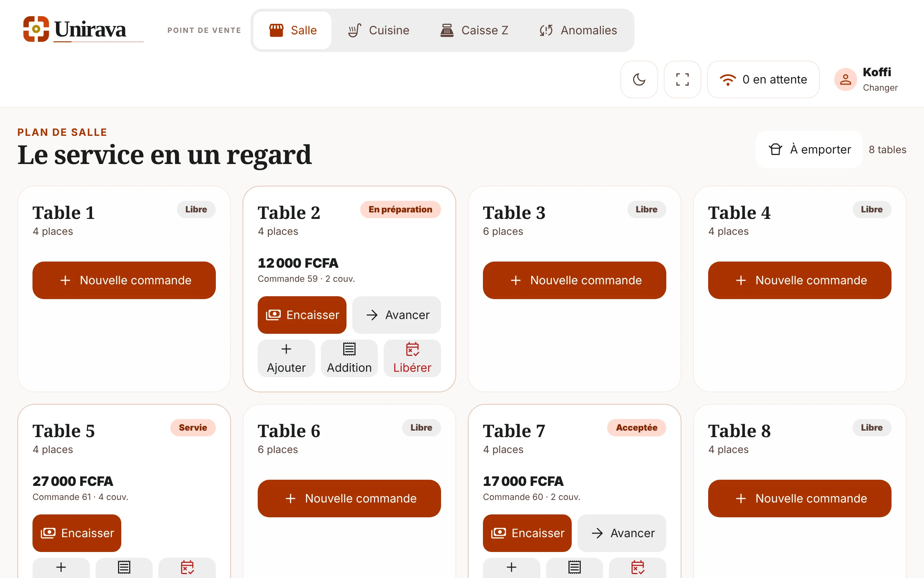Toggle dark mode with the moon icon
This screenshot has height=578, width=924.
[x=639, y=79]
